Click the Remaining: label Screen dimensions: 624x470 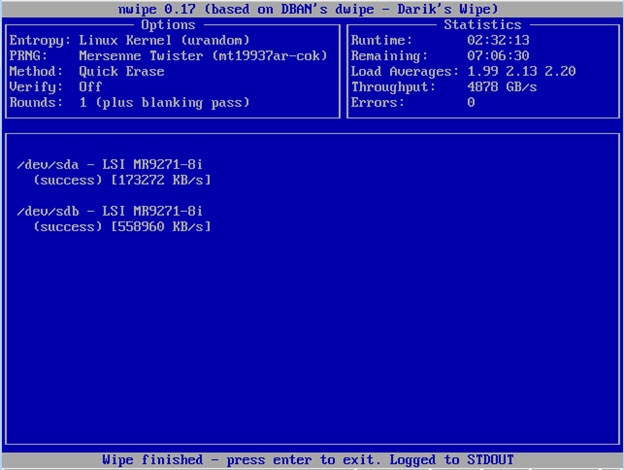point(389,56)
